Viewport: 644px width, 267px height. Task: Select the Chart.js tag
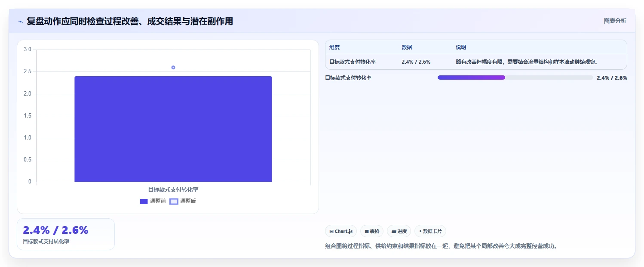341,231
